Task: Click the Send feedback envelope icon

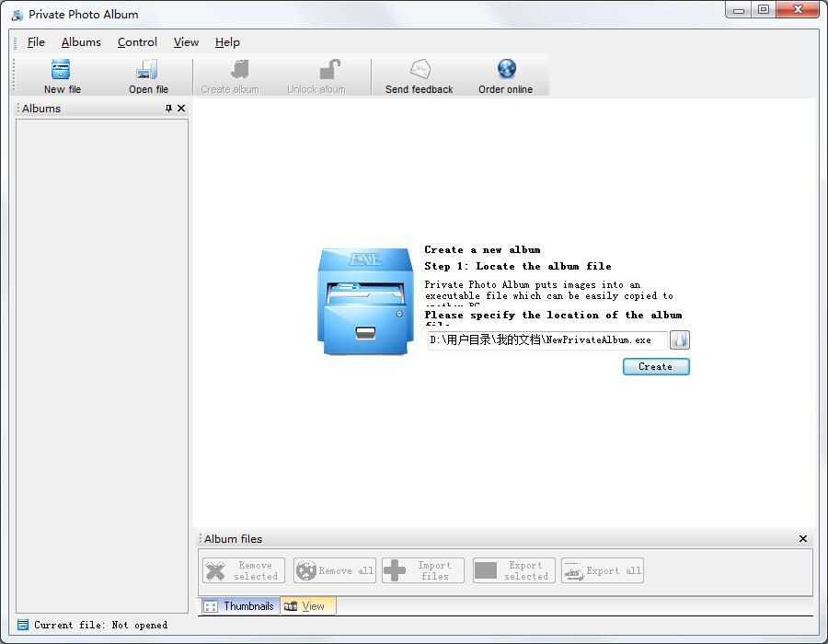Action: pos(420,69)
